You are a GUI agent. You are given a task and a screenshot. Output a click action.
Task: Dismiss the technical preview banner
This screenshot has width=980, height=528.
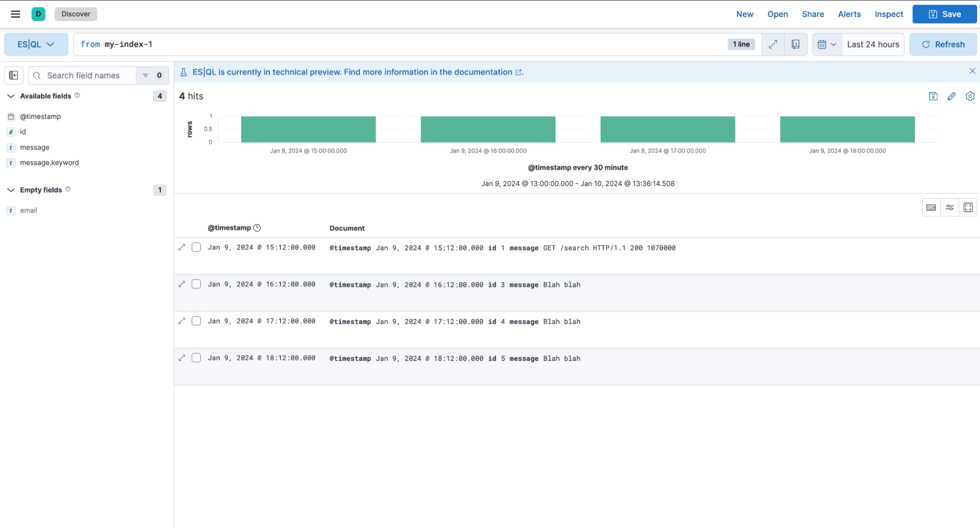[x=972, y=71]
